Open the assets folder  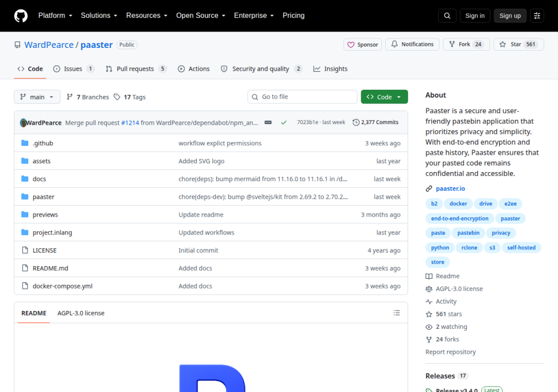point(41,161)
